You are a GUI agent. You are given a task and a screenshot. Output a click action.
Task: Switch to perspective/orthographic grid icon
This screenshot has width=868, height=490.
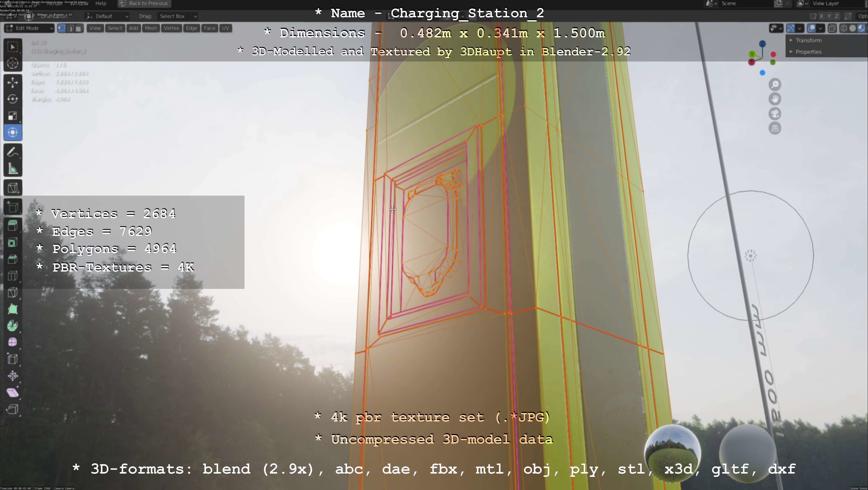pos(775,128)
